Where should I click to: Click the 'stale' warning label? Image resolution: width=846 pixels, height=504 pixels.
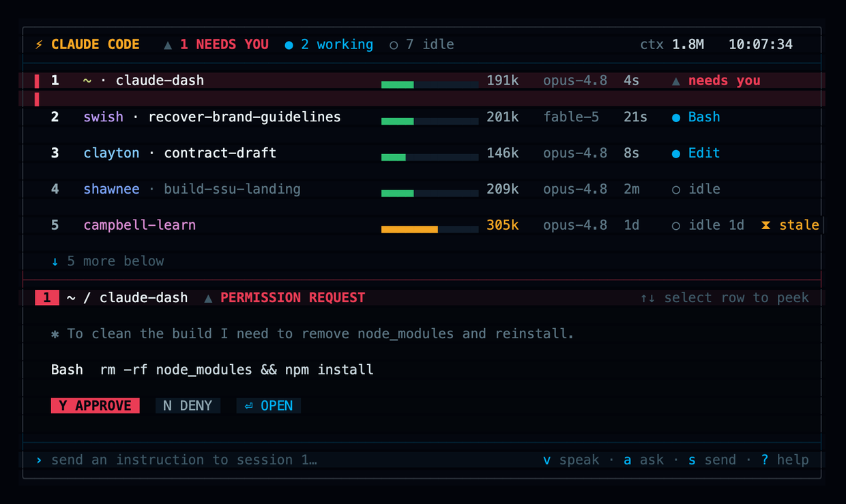point(799,225)
